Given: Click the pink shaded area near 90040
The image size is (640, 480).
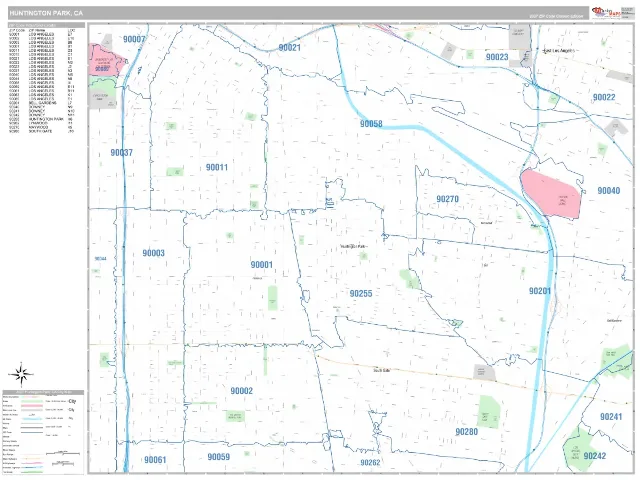Looking at the screenshot, I should pyautogui.click(x=551, y=194).
